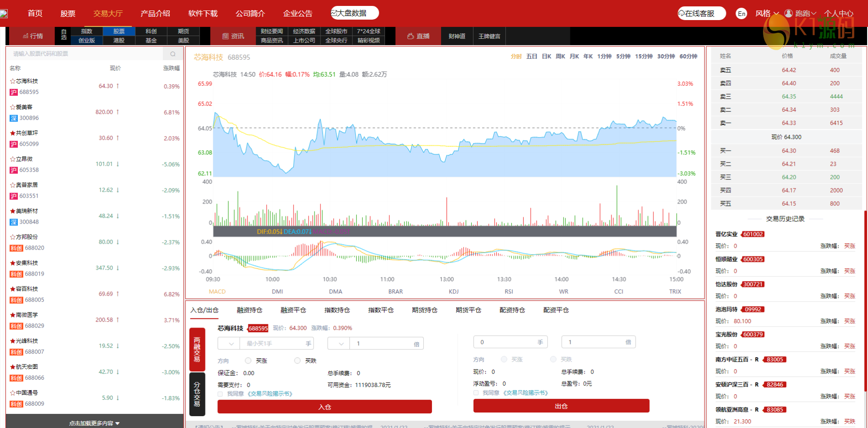This screenshot has width=868, height=428.
Task: Open the 在线客服 online support button
Action: click(x=701, y=14)
